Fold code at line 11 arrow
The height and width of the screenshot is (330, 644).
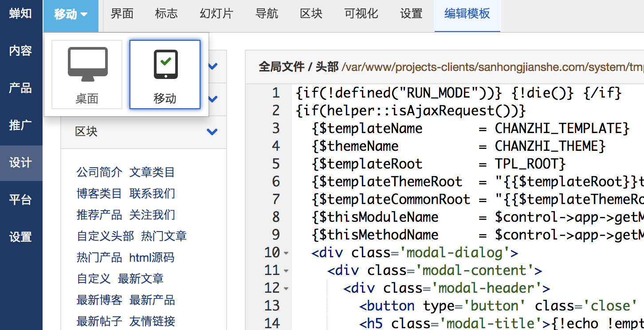point(286,271)
